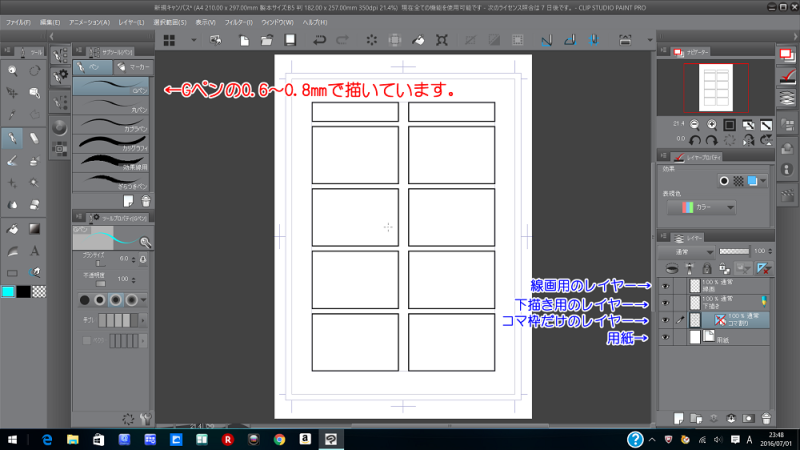Image resolution: width=800 pixels, height=450 pixels.
Task: Choose 丸ペン sub tool
Action: point(111,105)
